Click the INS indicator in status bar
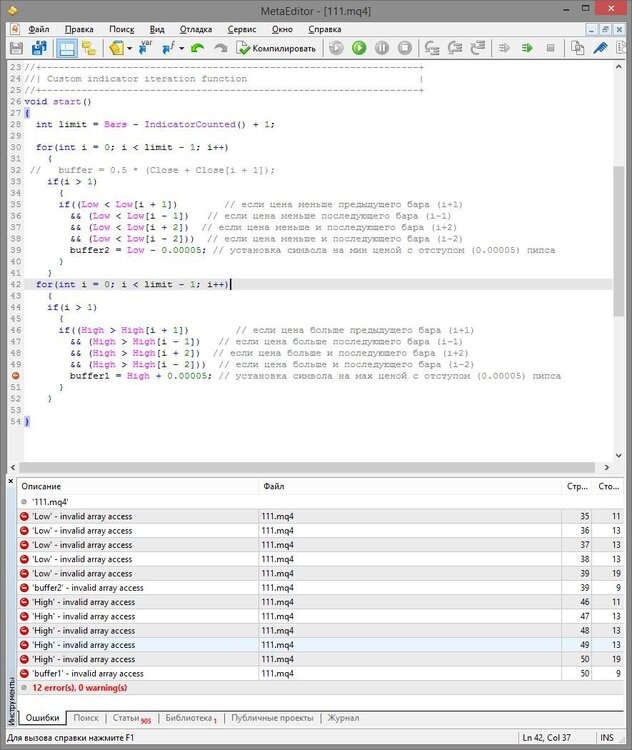This screenshot has height=750, width=632. coord(607,738)
